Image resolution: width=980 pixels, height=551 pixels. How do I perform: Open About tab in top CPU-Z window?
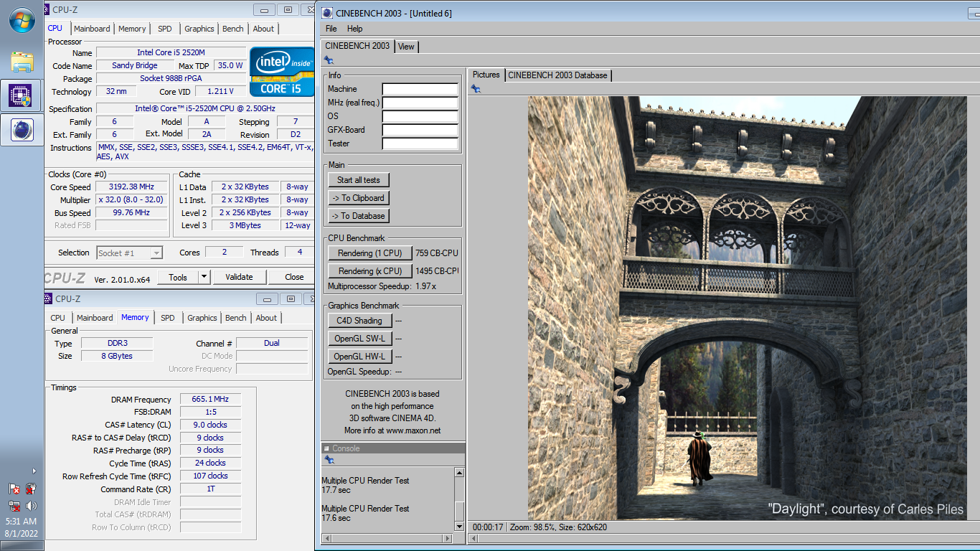pos(263,29)
